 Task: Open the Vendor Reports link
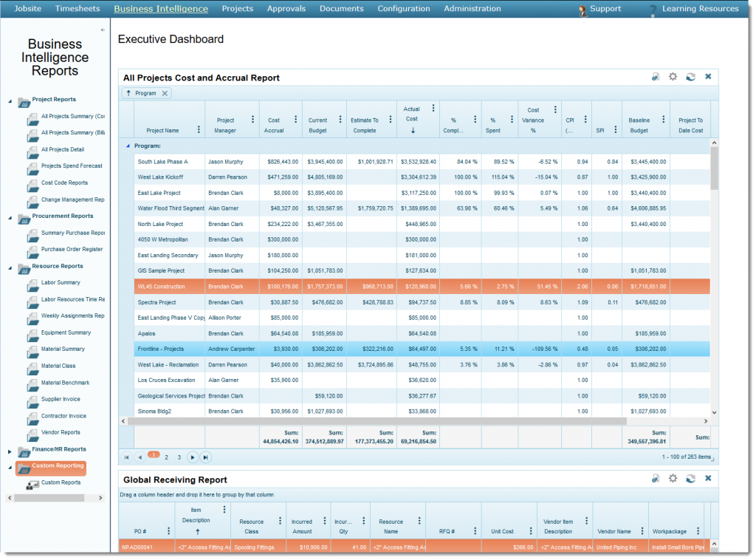tap(61, 432)
